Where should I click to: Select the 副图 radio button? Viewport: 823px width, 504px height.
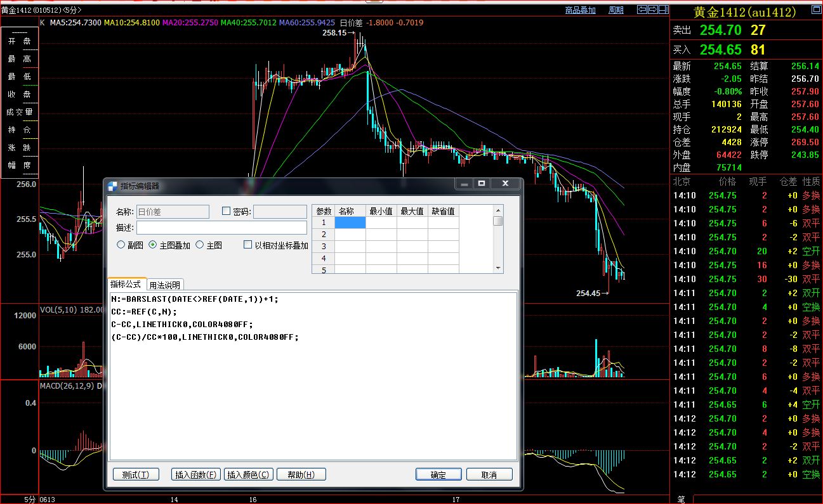121,245
